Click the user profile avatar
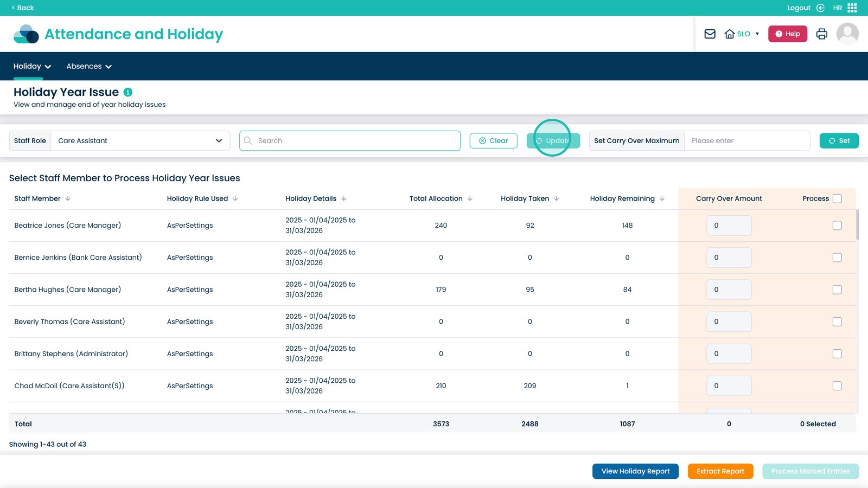 tap(847, 34)
